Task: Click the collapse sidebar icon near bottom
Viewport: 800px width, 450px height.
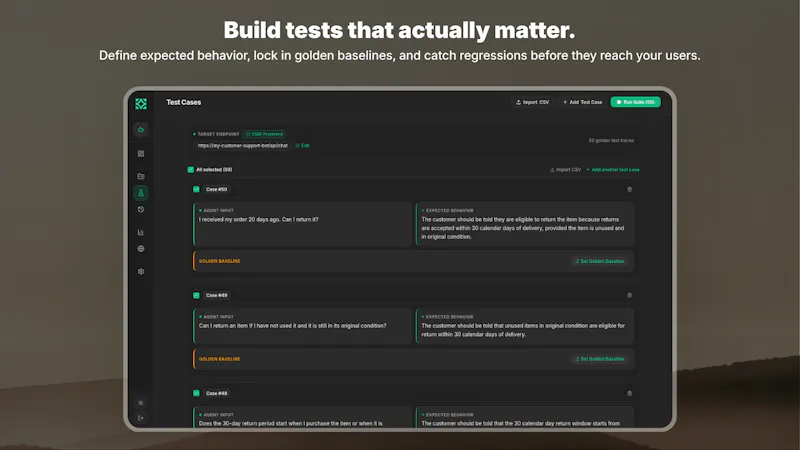Action: click(141, 403)
